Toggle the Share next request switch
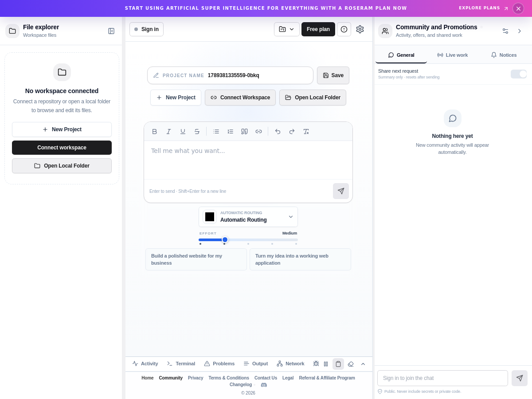Image resolution: width=532 pixels, height=399 pixels. click(519, 74)
